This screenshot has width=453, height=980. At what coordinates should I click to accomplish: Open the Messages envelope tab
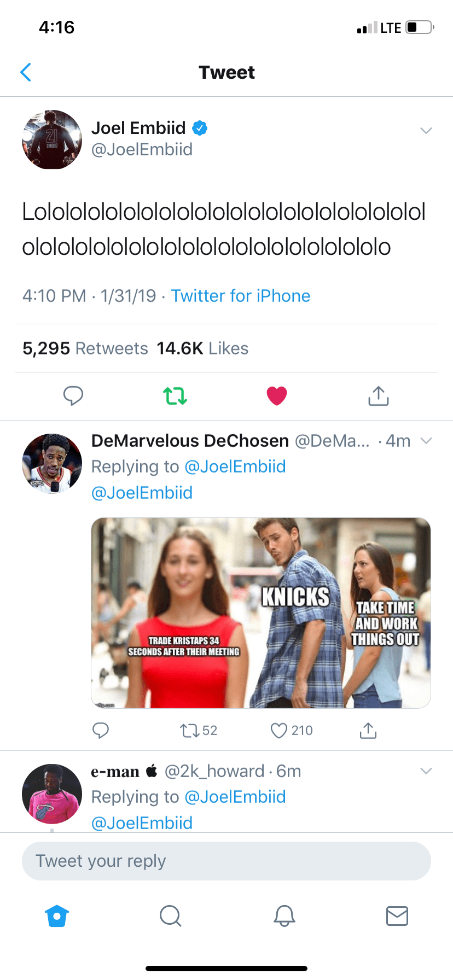coord(397,915)
